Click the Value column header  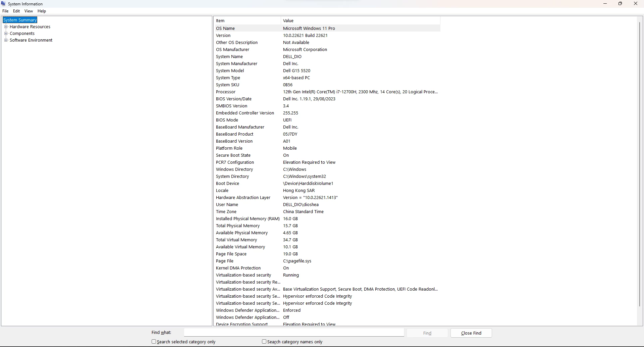click(361, 21)
